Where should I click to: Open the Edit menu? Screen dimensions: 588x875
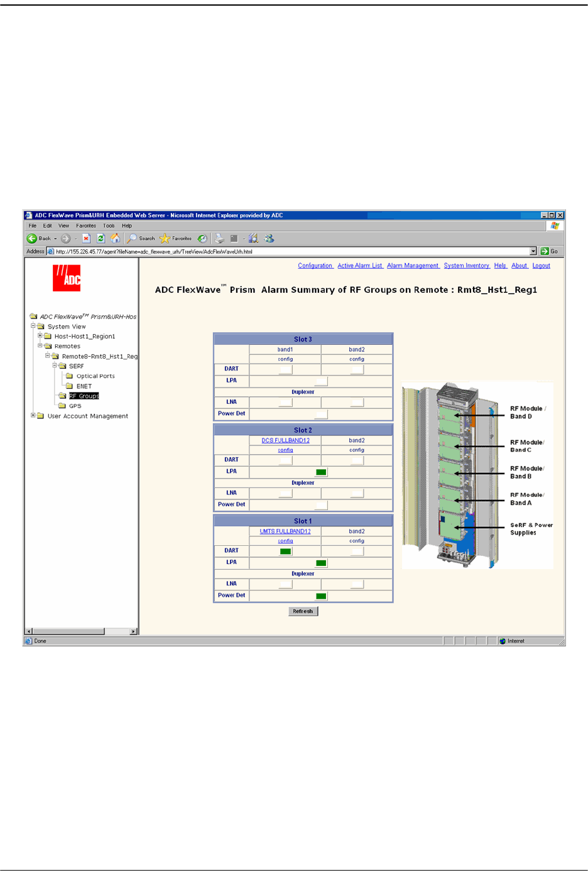click(x=48, y=226)
